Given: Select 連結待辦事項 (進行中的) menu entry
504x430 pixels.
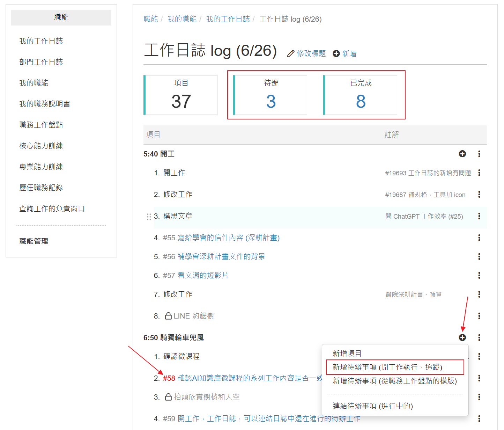Looking at the screenshot, I should [372, 406].
